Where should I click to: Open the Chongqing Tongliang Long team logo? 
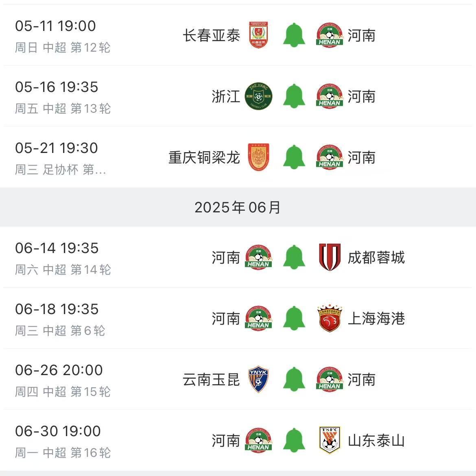click(x=258, y=157)
